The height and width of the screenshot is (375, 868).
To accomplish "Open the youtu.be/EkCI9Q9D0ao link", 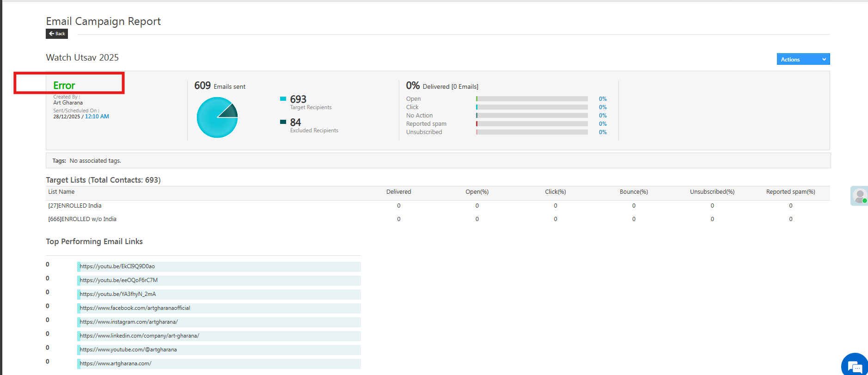I will [x=117, y=266].
